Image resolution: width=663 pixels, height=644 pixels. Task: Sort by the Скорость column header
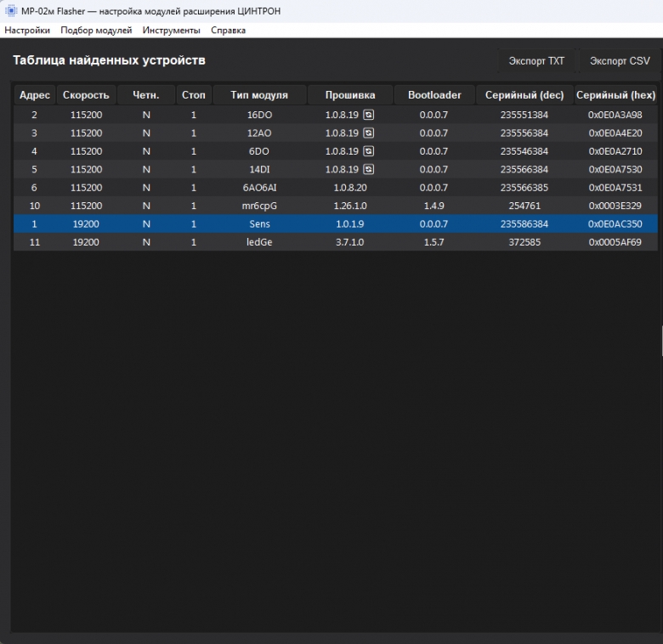click(x=86, y=95)
